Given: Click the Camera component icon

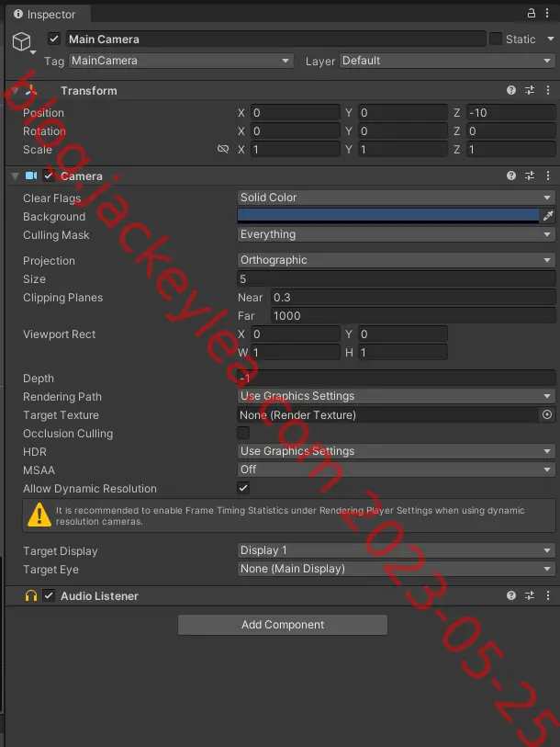Looking at the screenshot, I should coord(31,175).
